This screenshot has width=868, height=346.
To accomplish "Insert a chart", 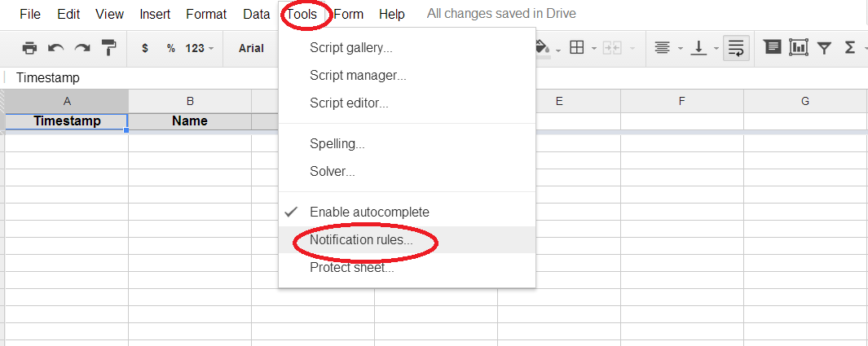I will click(798, 48).
